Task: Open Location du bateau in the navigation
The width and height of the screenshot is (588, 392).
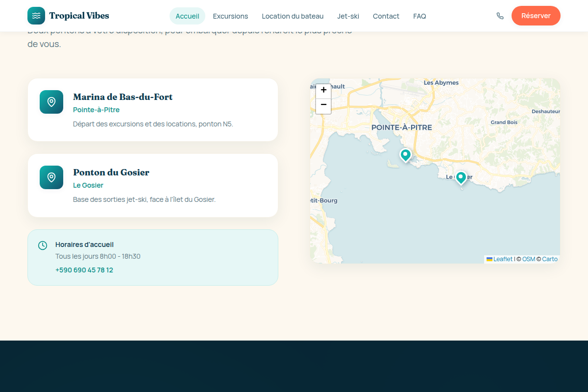Action: point(293,16)
